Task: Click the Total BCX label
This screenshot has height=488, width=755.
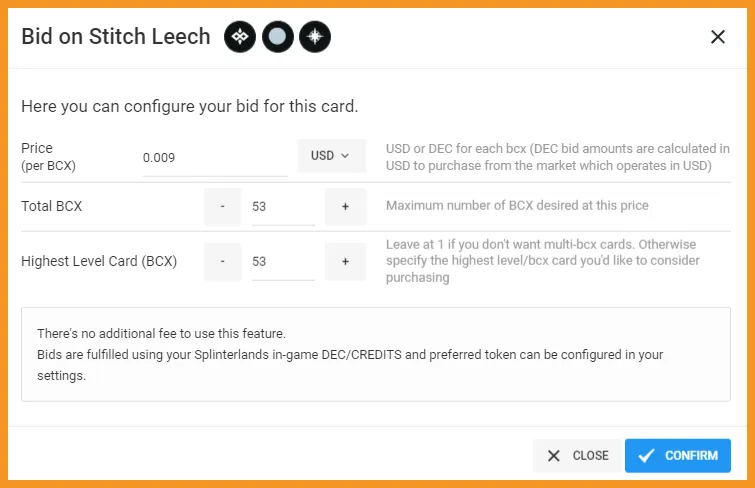Action: [x=52, y=206]
